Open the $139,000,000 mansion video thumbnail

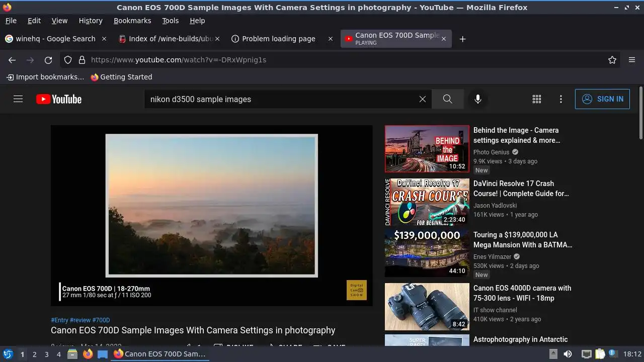(427, 253)
